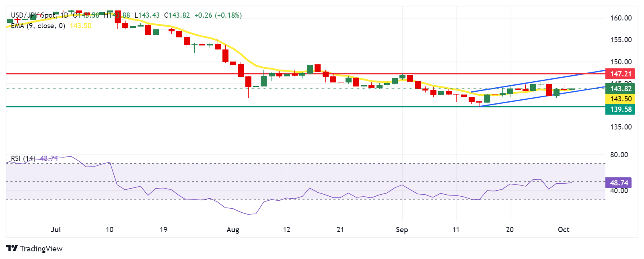Image resolution: width=644 pixels, height=259 pixels.
Task: Select the yellow 143.50 EMA price tag
Action: pyautogui.click(x=620, y=99)
